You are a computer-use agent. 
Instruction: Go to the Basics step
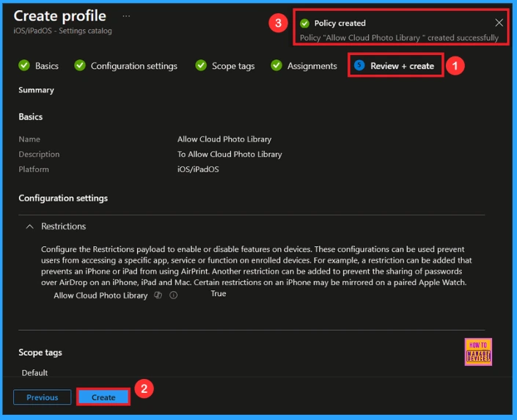[39, 66]
